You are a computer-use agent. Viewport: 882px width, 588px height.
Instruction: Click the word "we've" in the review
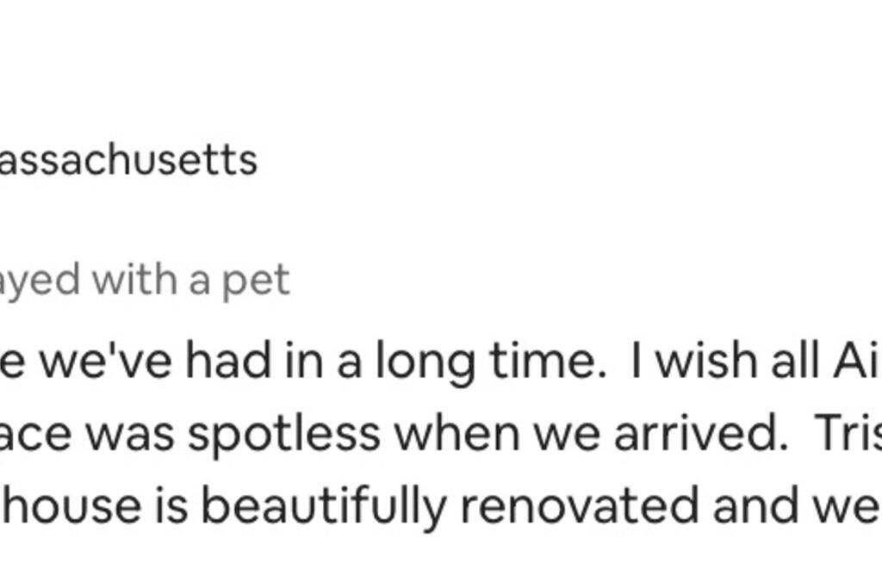point(105,362)
